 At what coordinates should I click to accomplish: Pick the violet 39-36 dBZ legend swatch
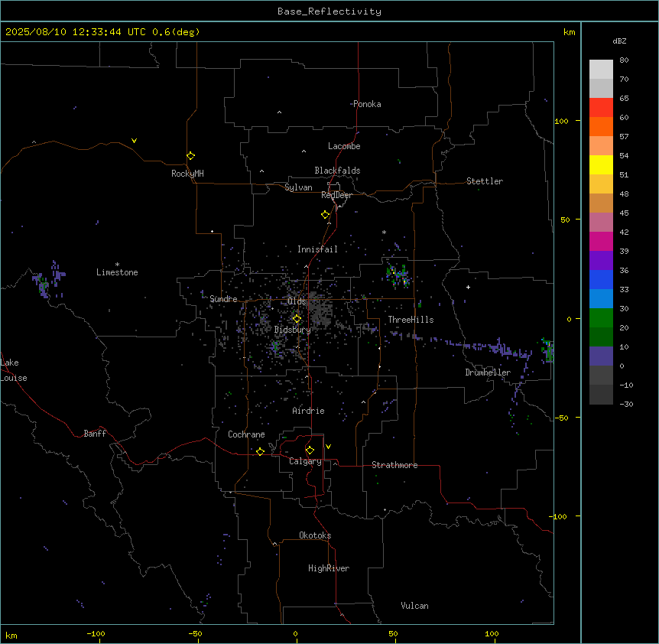pos(601,261)
